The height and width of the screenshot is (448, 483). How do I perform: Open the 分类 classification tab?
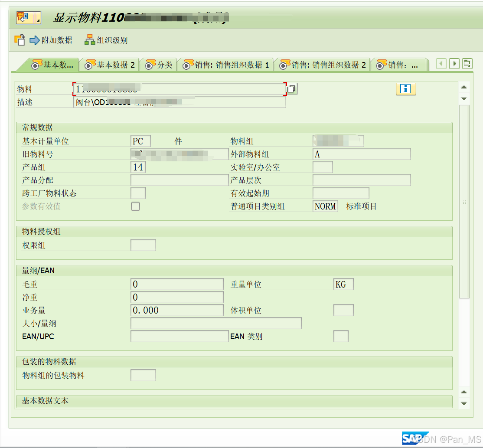[x=159, y=65]
